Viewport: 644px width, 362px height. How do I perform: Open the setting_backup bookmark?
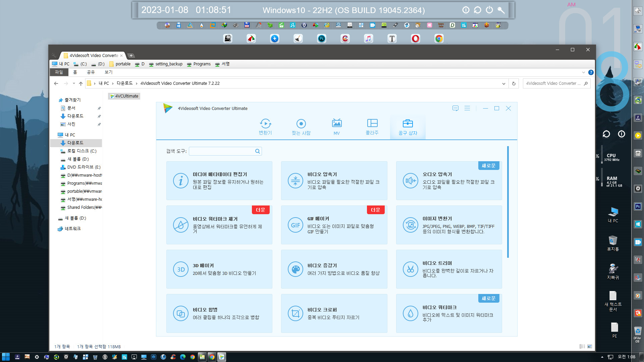click(x=166, y=64)
